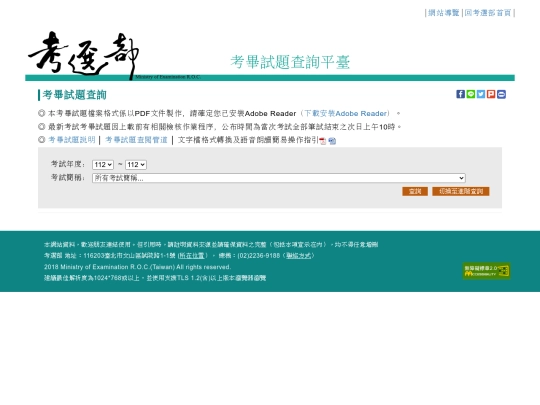Open 下載安裝Adobe Reader link
540x405 pixels.
(x=345, y=113)
